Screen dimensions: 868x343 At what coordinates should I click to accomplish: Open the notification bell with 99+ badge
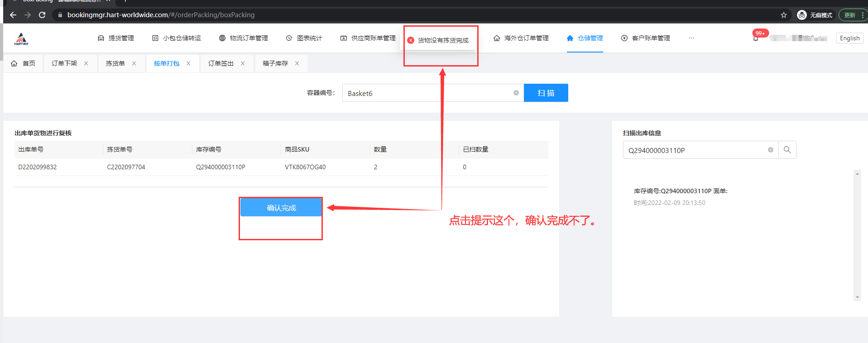pos(756,38)
